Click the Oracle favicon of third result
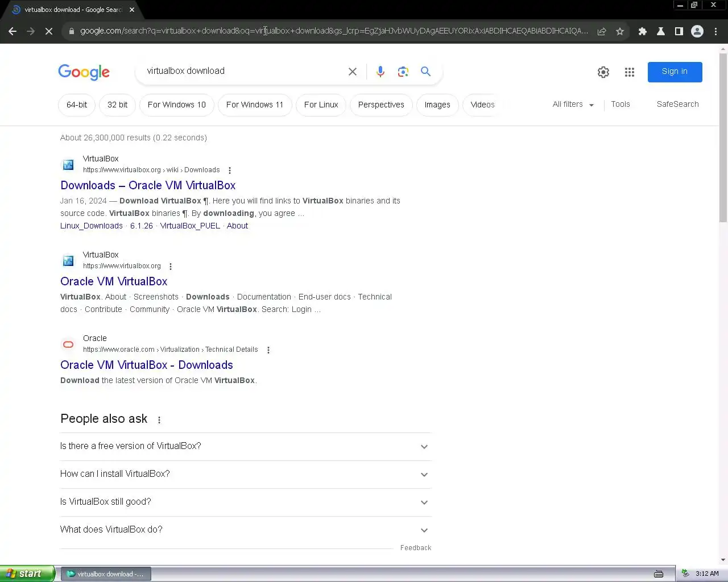Screen dimensions: 728x582 coord(68,344)
